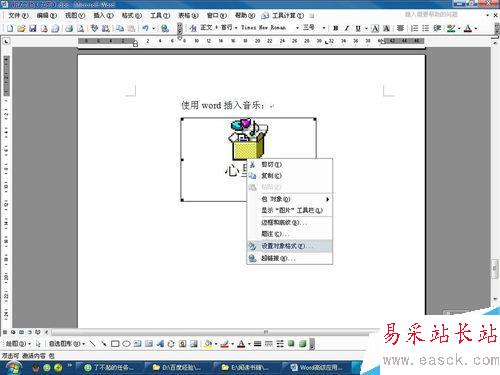
Task: Select 复制 (Copy) in context menu
Action: [x=290, y=176]
